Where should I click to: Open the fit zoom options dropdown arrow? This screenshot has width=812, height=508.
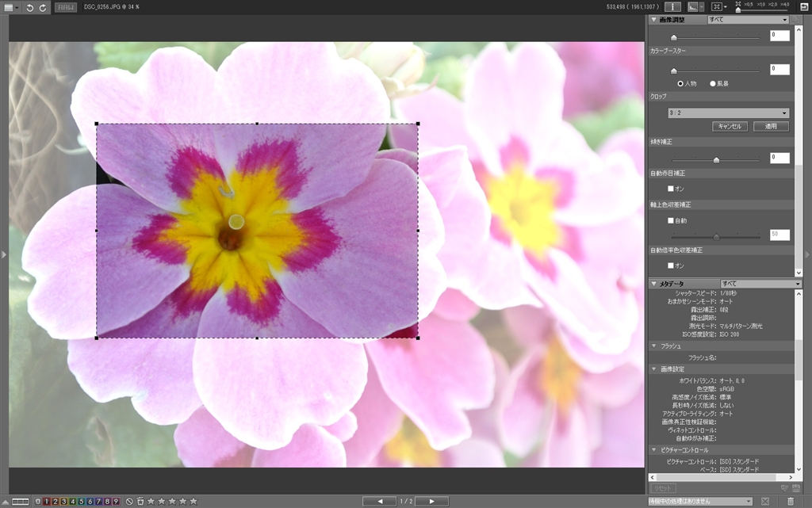coord(726,6)
